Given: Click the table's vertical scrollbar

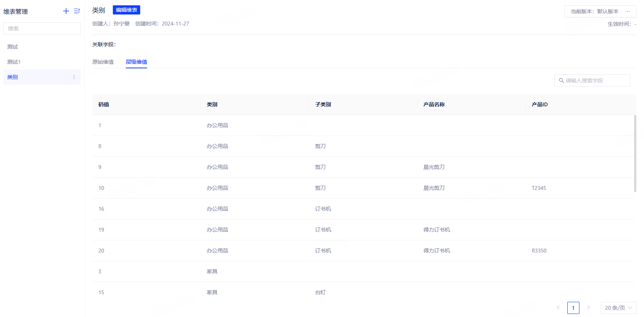Looking at the screenshot, I should click(635, 153).
